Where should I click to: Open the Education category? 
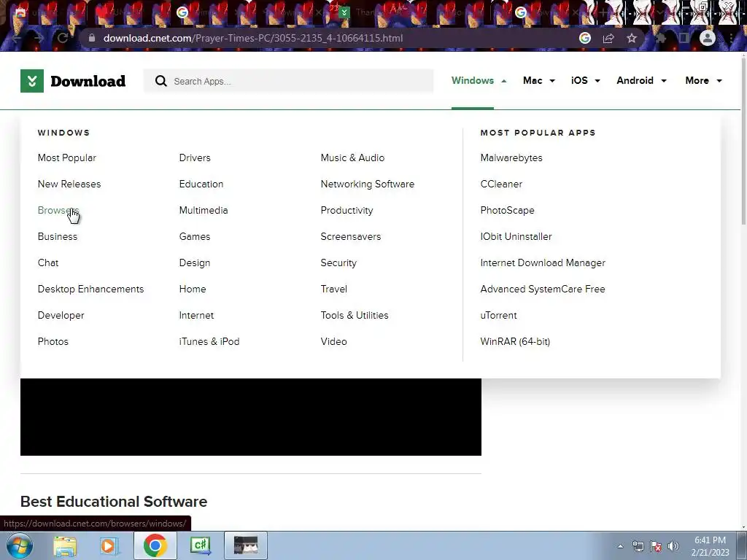pos(201,184)
